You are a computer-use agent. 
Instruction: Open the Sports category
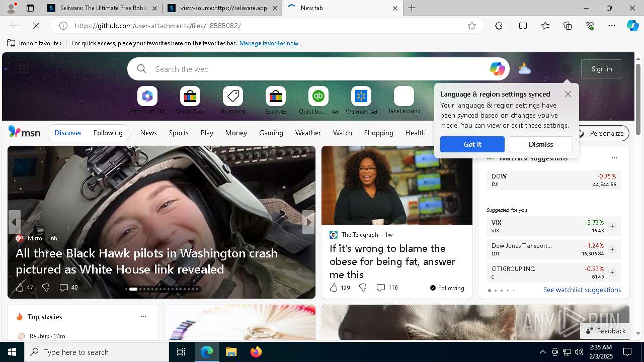(179, 133)
